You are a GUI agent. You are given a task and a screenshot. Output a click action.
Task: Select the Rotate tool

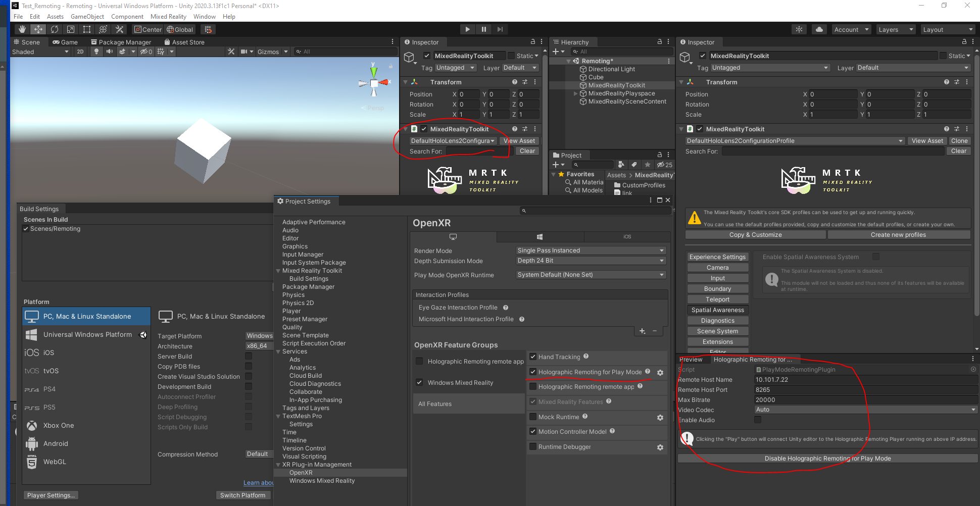click(54, 29)
